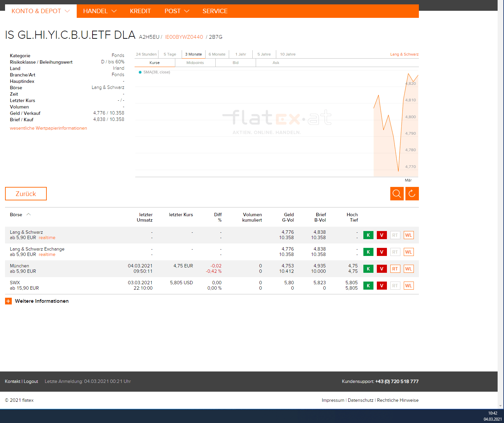Click the ISIN IE00BYWZ0440 link
The height and width of the screenshot is (423, 504).
point(184,37)
